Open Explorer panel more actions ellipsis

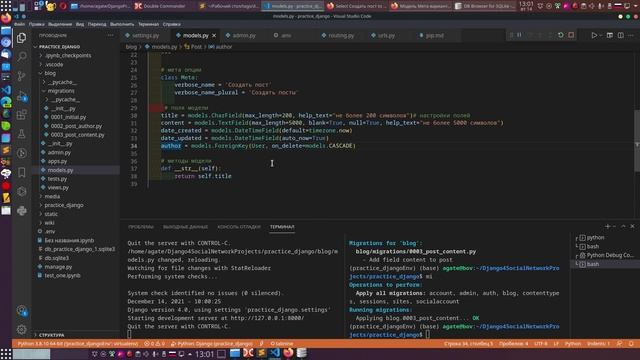point(111,36)
